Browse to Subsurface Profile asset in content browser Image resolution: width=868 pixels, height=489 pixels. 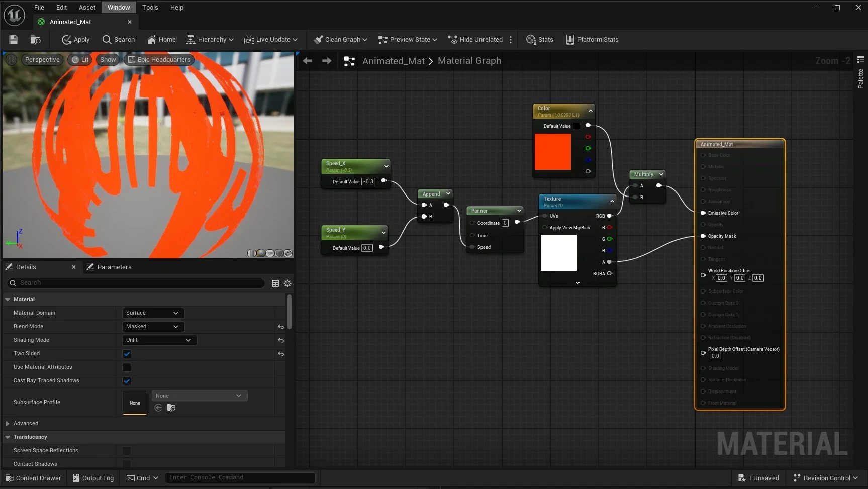171,408
